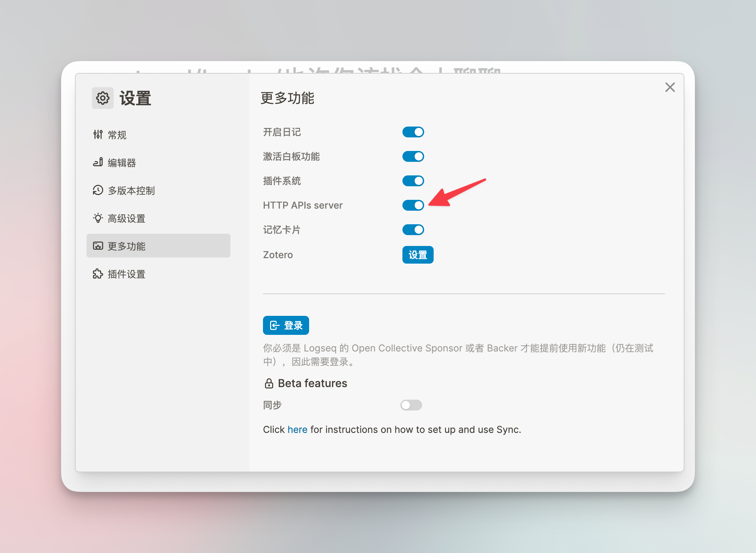Click the 设置 button next to Zotero
Image resolution: width=756 pixels, height=553 pixels.
(418, 254)
